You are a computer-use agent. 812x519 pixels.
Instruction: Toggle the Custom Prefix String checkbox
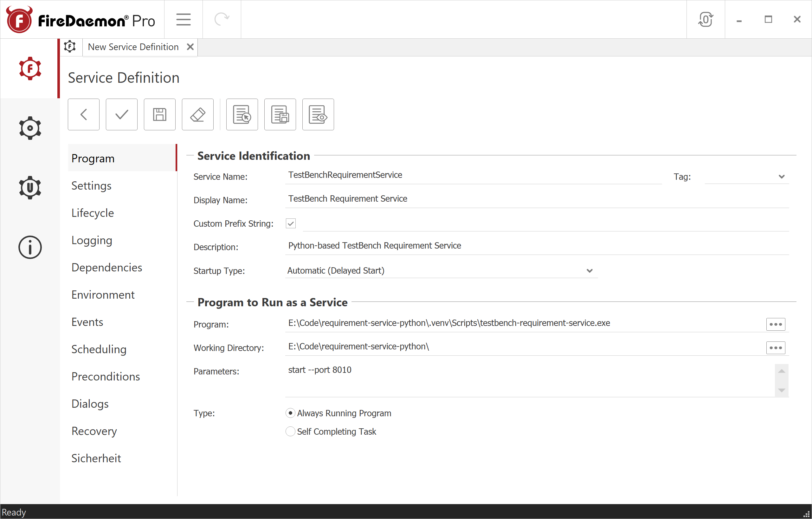coord(291,223)
